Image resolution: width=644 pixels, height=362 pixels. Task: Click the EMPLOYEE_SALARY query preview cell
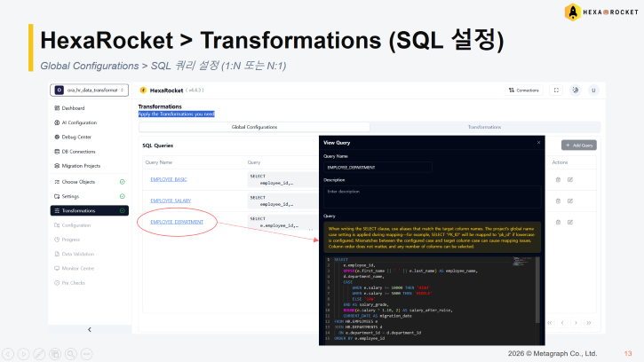click(283, 201)
